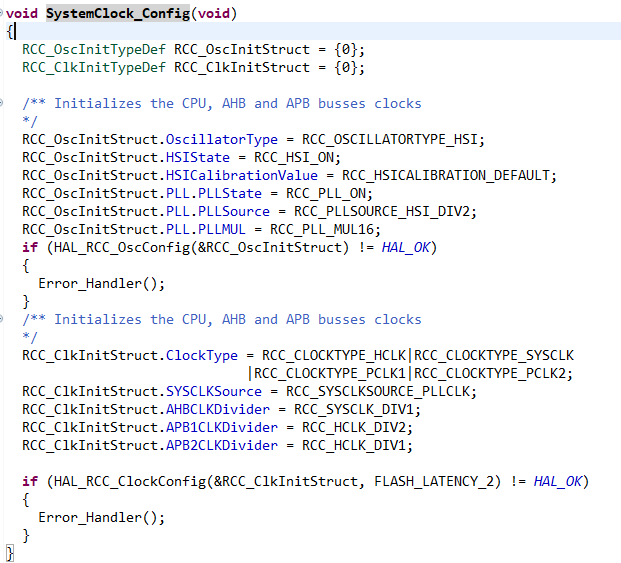Click the RCC_SYSCLK_DIV1 value
The image size is (621, 563).
coord(354,409)
